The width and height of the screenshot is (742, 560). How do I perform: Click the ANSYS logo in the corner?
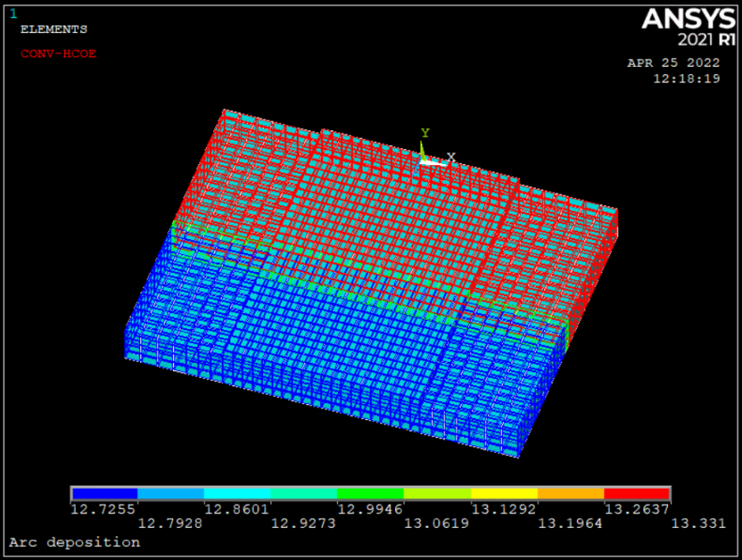click(x=687, y=18)
